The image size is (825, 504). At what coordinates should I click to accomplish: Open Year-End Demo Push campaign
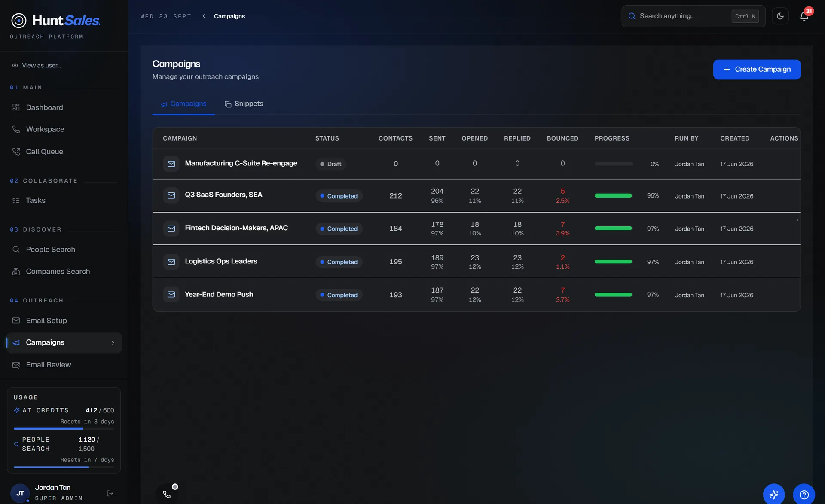(219, 294)
